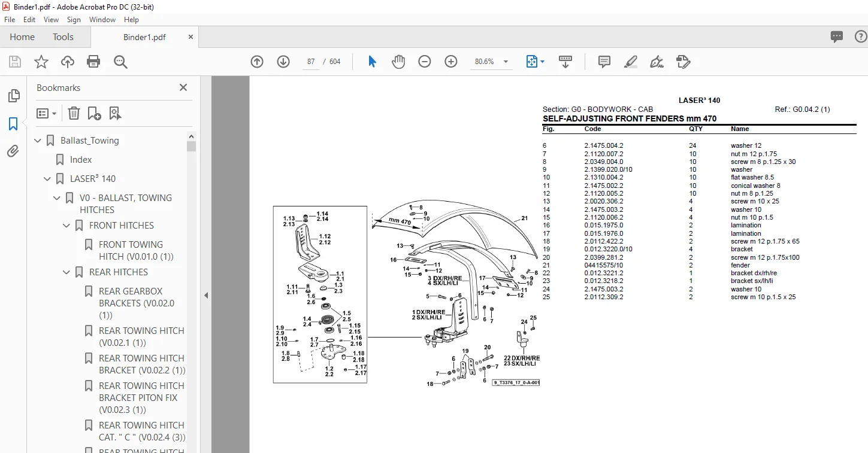
Task: Select the REAR HITCHES bookmark label
Action: pos(119,272)
